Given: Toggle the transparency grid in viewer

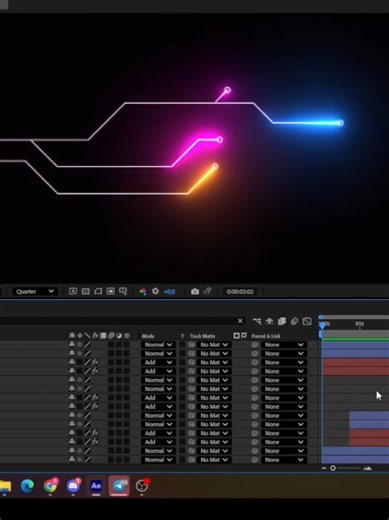Looking at the screenshot, I should 86,291.
